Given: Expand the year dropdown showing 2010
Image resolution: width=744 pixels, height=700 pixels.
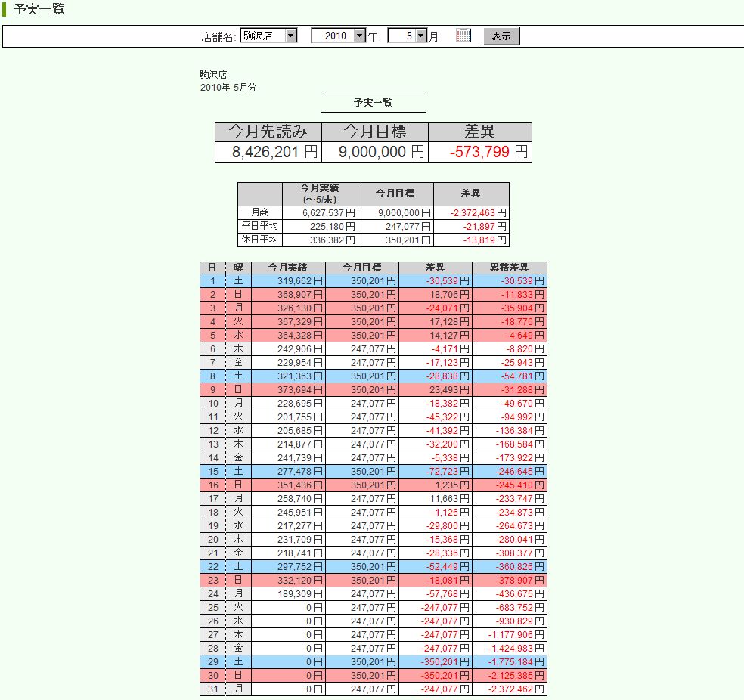Looking at the screenshot, I should point(338,36).
